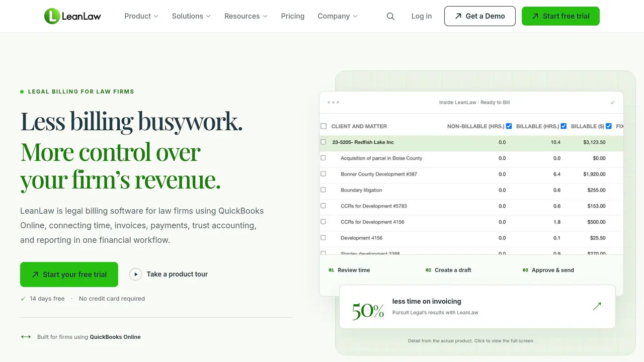The width and height of the screenshot is (644, 362).
Task: Open the Solutions dropdown menu
Action: (191, 16)
